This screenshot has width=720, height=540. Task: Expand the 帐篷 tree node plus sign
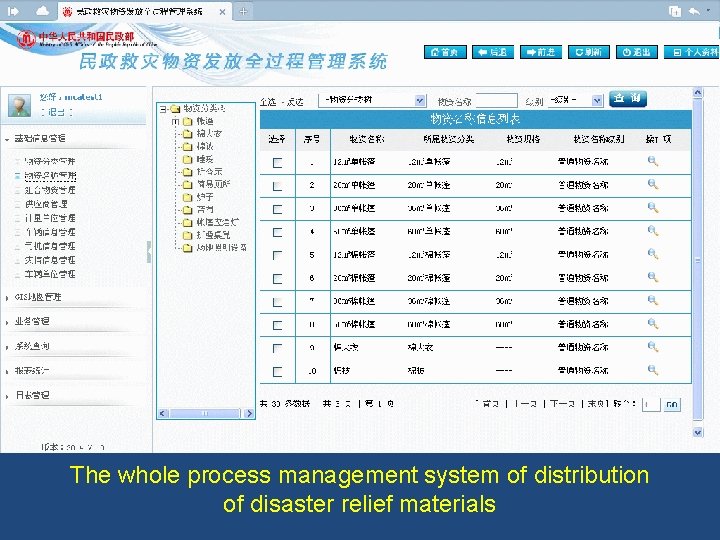175,122
